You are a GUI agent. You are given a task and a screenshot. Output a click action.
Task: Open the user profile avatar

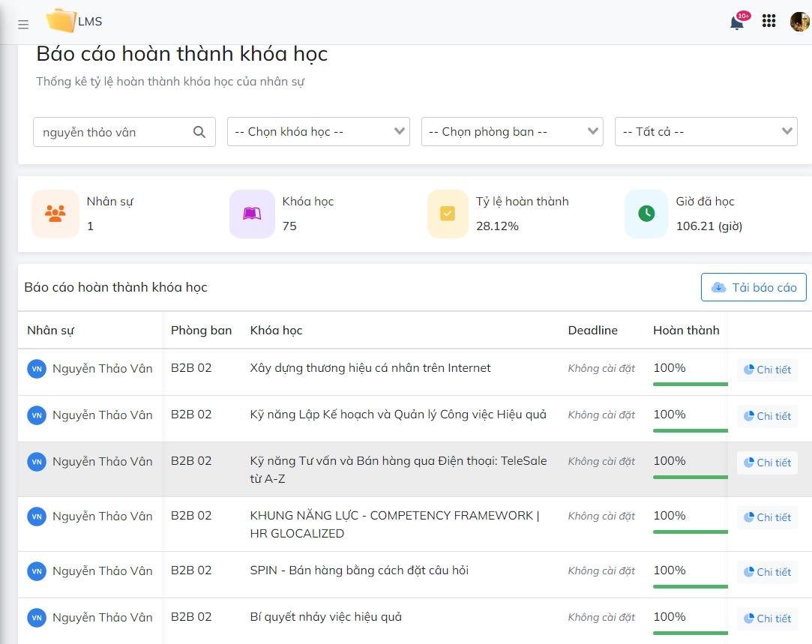click(x=798, y=20)
